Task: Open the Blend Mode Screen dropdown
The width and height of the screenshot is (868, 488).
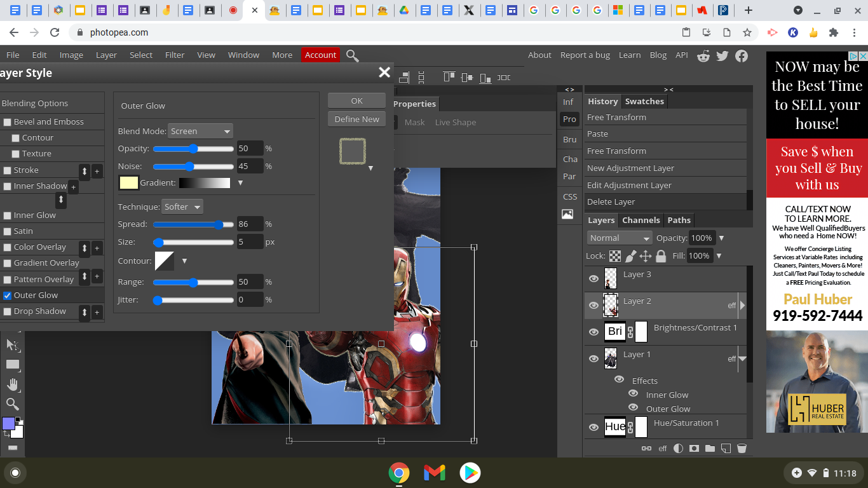Action: 200,131
